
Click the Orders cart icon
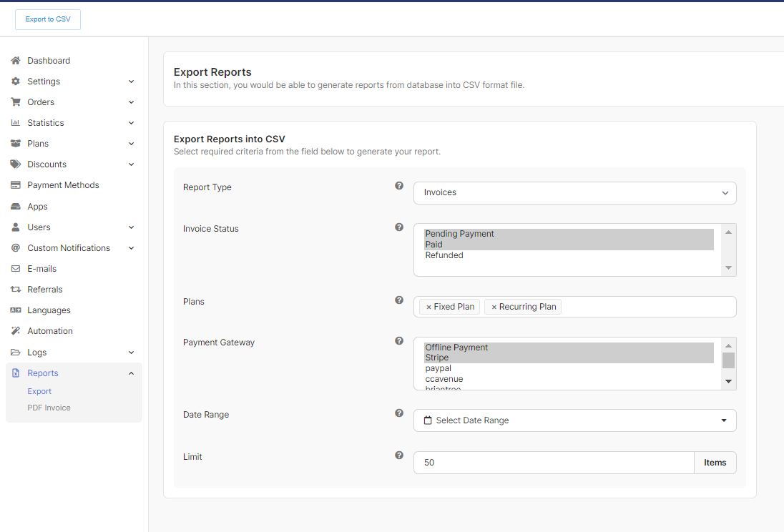16,102
